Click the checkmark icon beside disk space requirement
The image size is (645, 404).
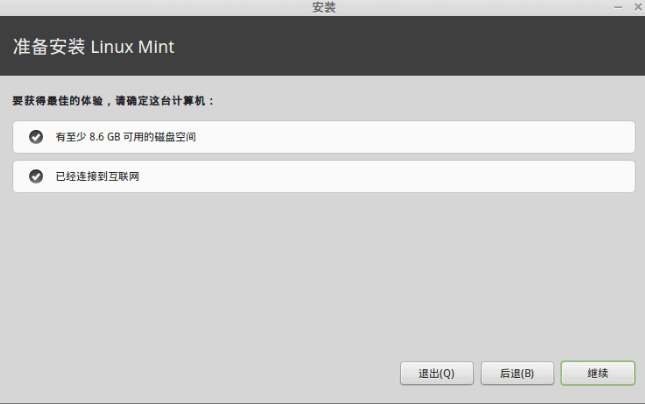[x=36, y=137]
